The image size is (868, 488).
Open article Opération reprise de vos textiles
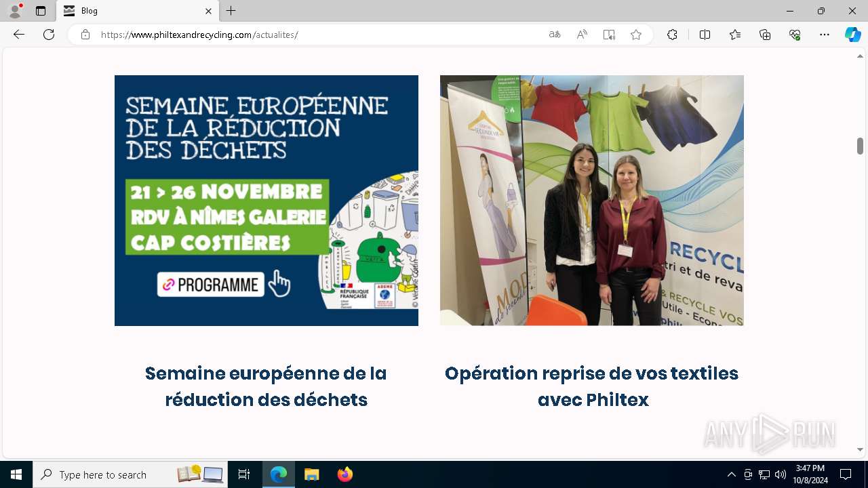click(x=591, y=386)
